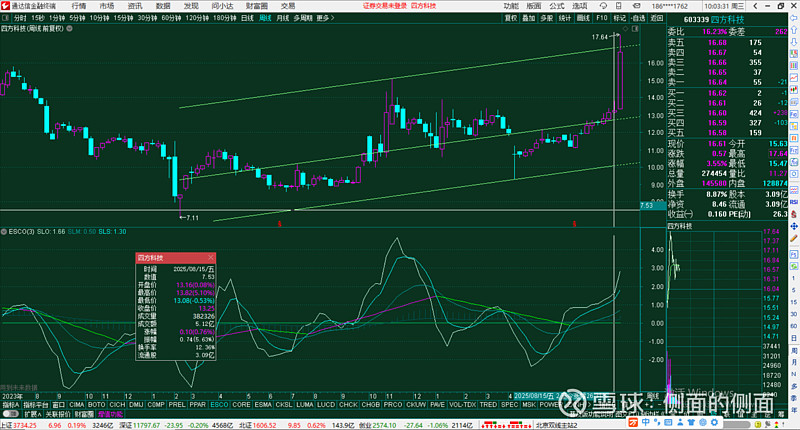Click the envelope message icon
The width and height of the screenshot is (800, 430).
click(636, 6)
